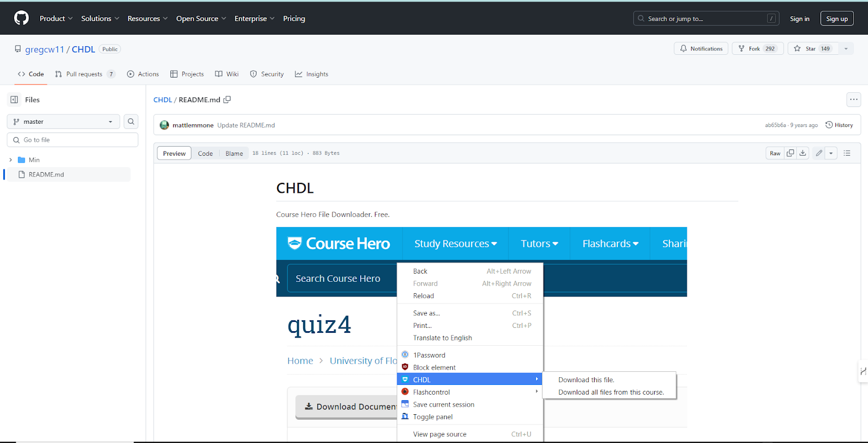Click Sign in
This screenshot has width=868, height=443.
click(799, 18)
